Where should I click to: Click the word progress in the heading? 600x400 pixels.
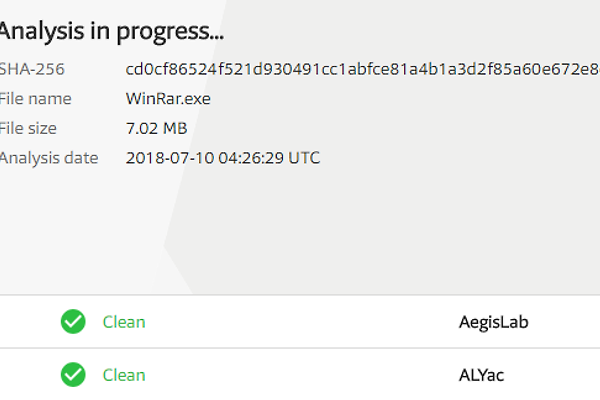[167, 31]
